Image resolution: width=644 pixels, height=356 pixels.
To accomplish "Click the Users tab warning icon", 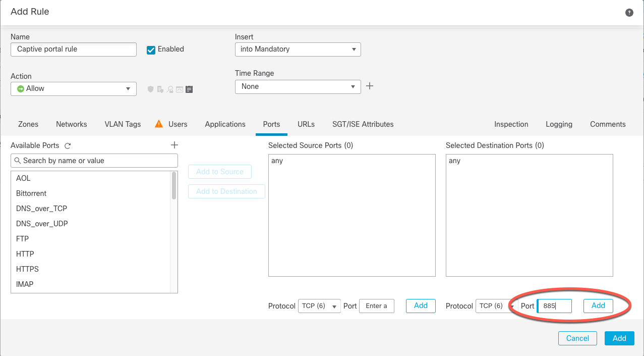I will point(158,123).
